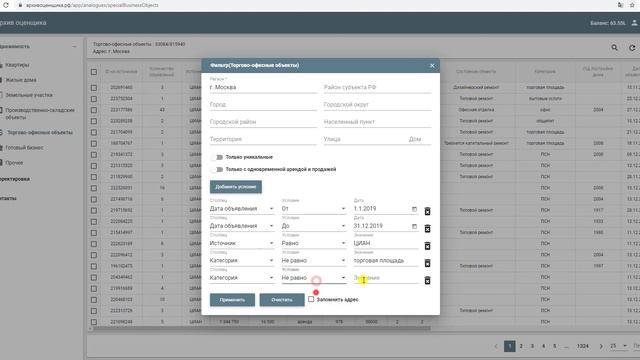Delete the Дата объявления 'От' condition row
The image size is (640, 360).
click(x=427, y=211)
